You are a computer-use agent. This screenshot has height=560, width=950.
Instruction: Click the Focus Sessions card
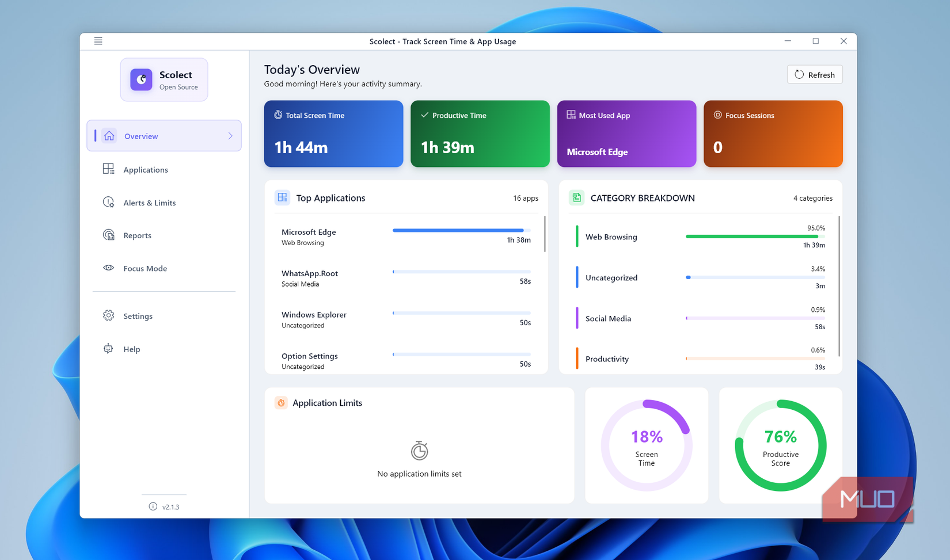click(773, 134)
